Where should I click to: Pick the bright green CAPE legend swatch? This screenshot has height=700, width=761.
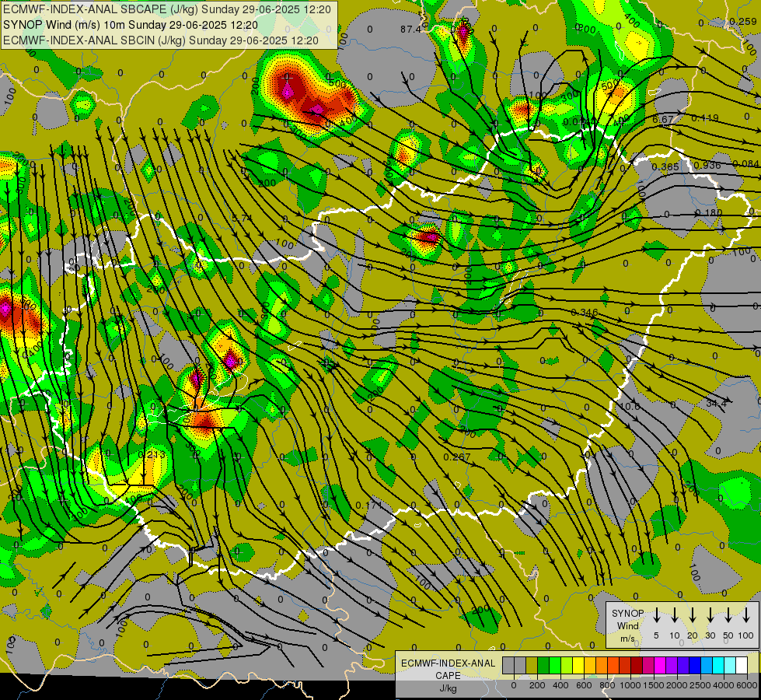[x=555, y=665]
